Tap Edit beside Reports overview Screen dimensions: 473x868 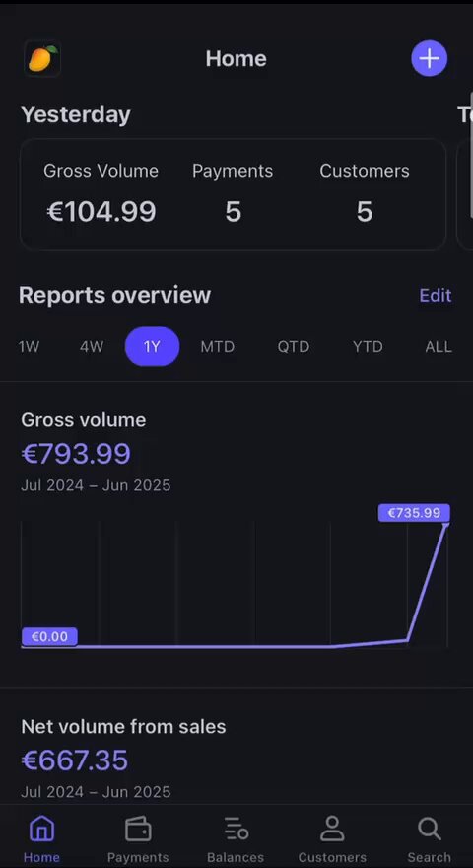pos(436,295)
